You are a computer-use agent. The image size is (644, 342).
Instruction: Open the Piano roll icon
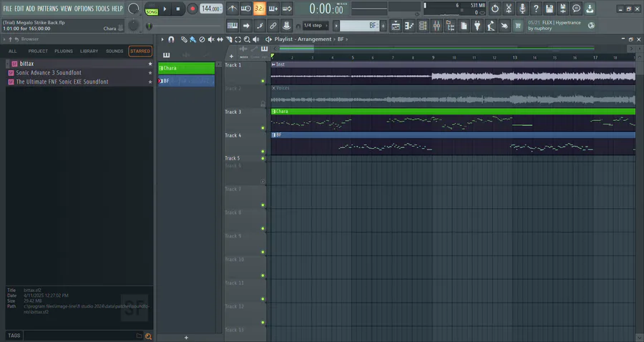pyautogui.click(x=409, y=26)
